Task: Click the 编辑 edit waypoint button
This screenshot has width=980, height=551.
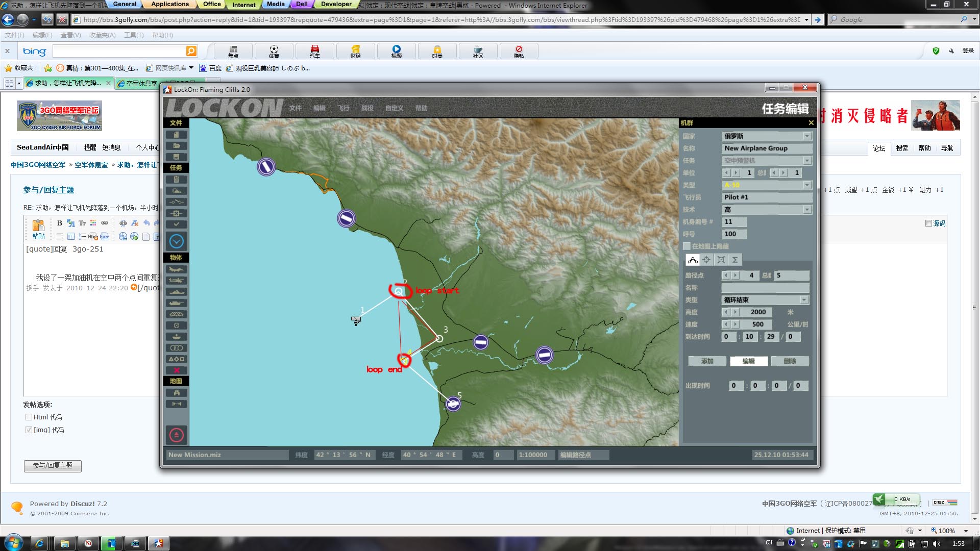Action: tap(749, 361)
